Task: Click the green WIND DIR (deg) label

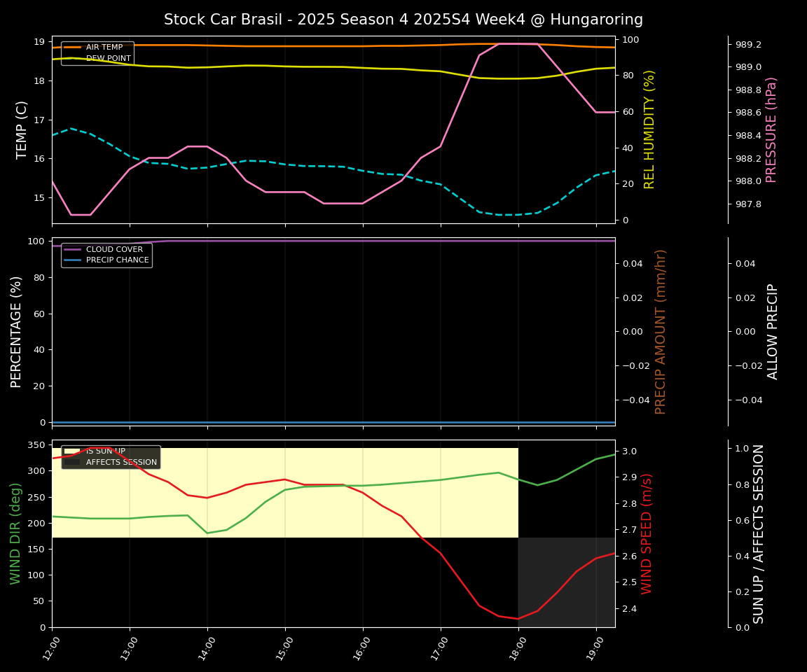Action: coord(17,533)
